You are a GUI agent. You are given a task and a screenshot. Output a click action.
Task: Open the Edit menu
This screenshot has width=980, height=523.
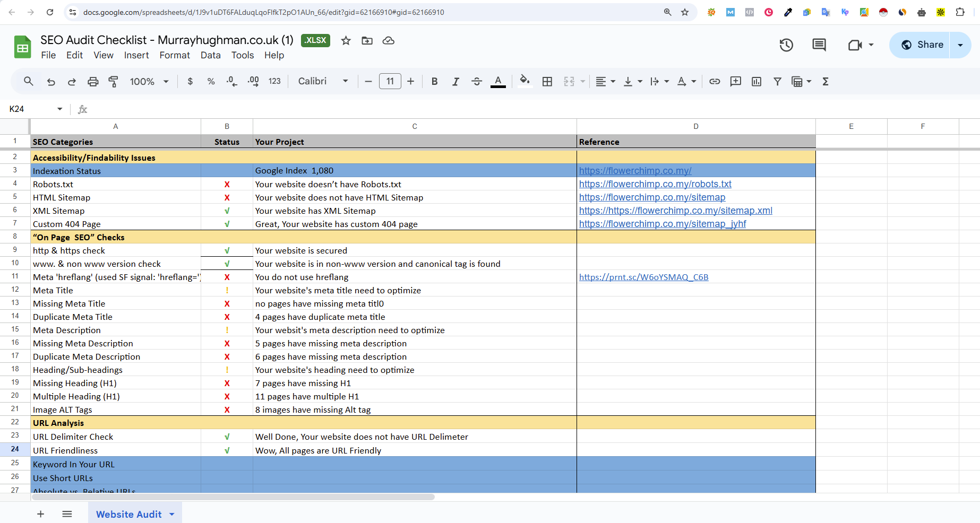(74, 55)
